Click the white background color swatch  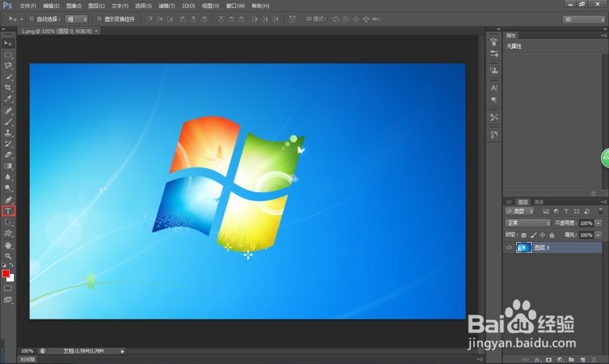(x=12, y=279)
